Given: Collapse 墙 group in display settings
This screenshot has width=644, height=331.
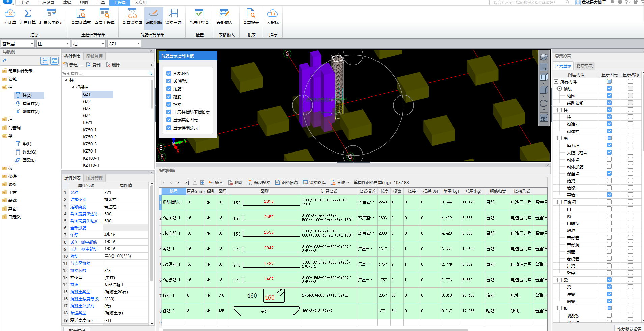Looking at the screenshot, I should click(x=560, y=138).
